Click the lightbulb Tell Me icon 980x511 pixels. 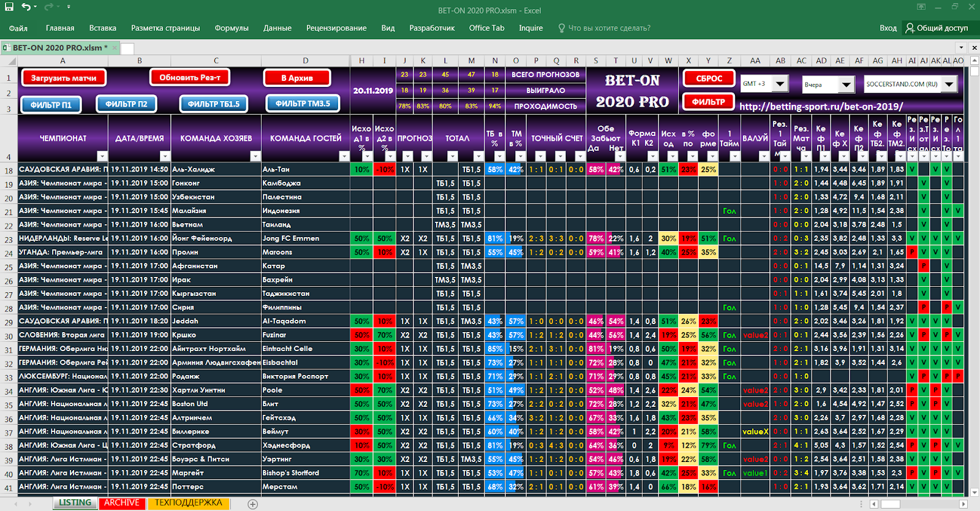pyautogui.click(x=562, y=28)
